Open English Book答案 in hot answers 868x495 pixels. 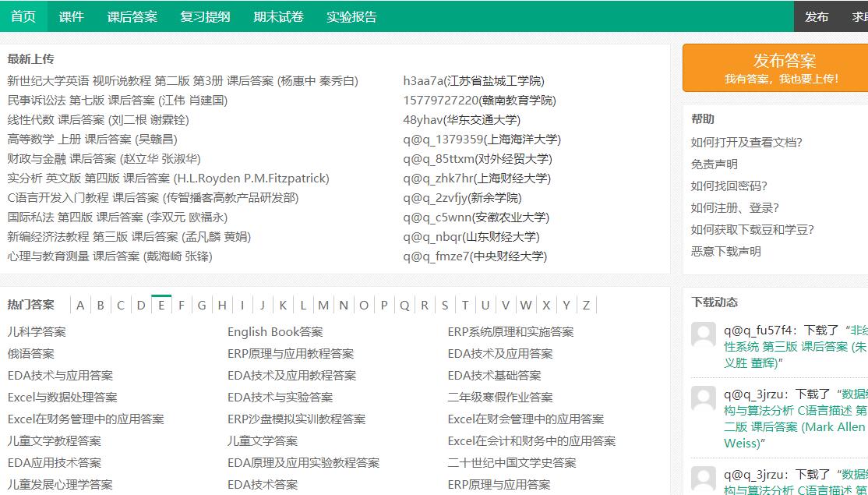(274, 331)
